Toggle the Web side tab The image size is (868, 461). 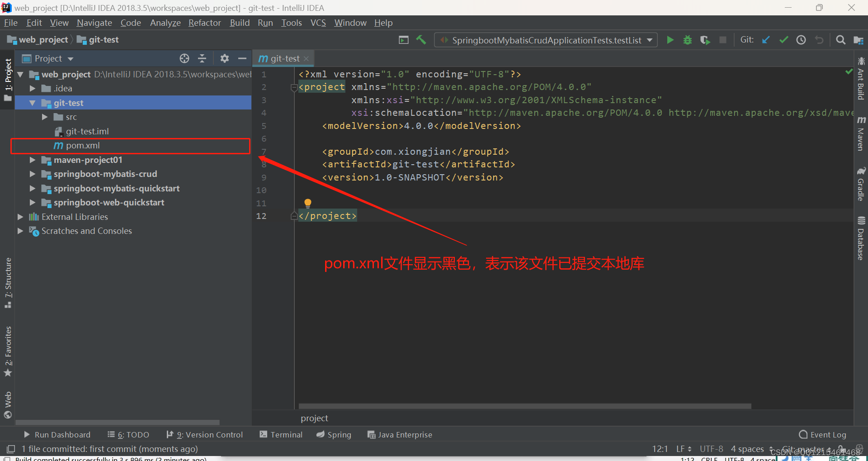(8, 405)
